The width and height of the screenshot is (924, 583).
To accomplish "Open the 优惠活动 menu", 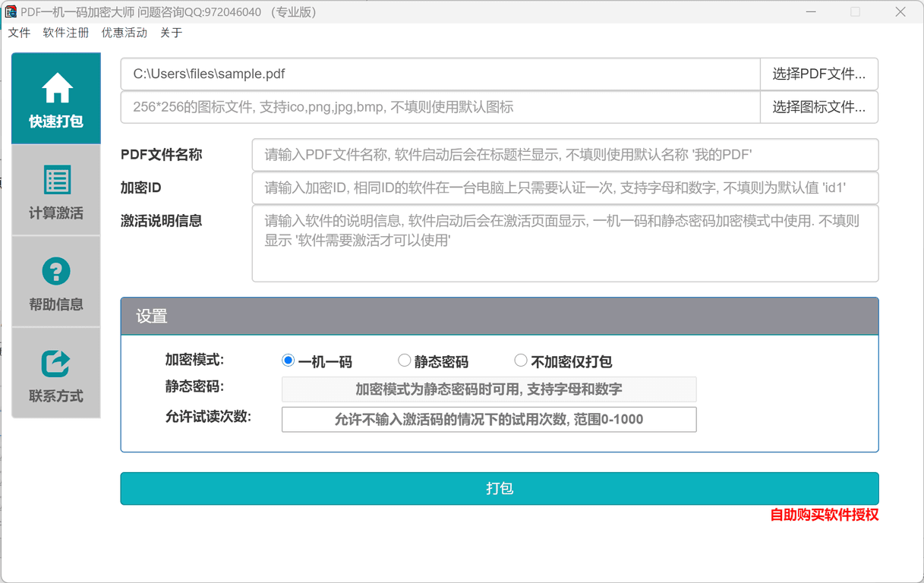I will [124, 33].
